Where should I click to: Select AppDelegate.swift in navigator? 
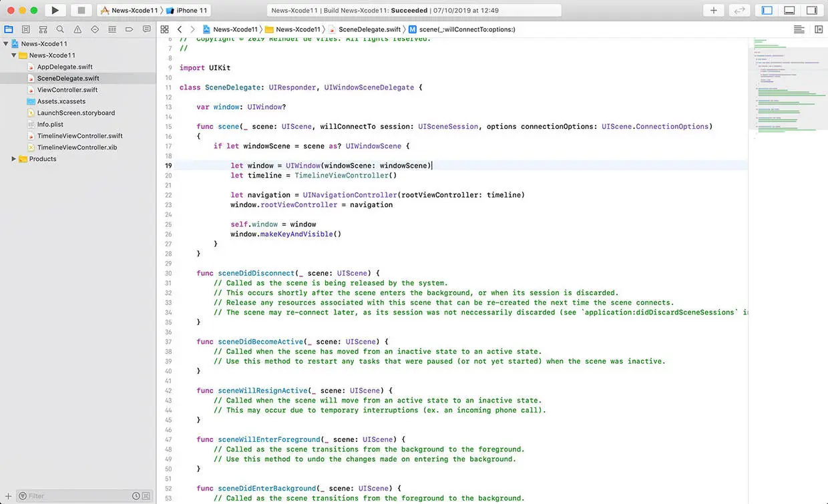coord(65,67)
